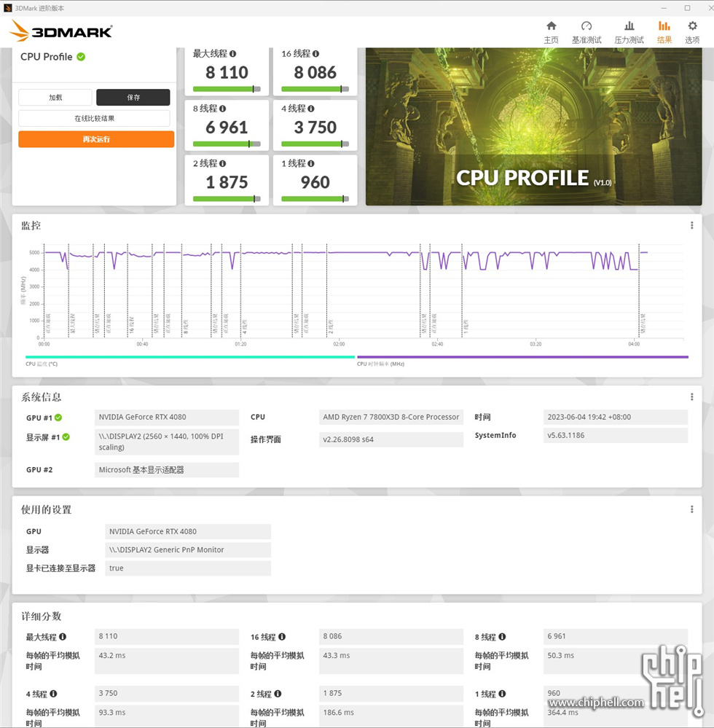Screen dimensions: 714x728
Task: Click the \\.\DISPLAY2 (2560 × 1440) display value
Action: click(167, 442)
